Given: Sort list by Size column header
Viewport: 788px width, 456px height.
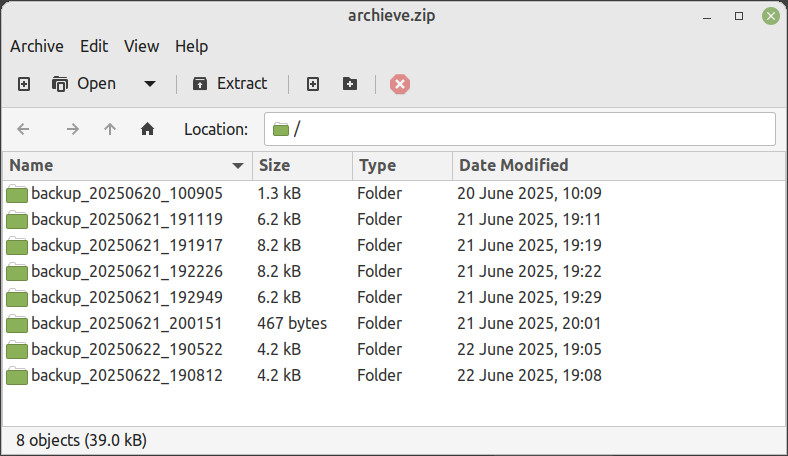Looking at the screenshot, I should [275, 166].
